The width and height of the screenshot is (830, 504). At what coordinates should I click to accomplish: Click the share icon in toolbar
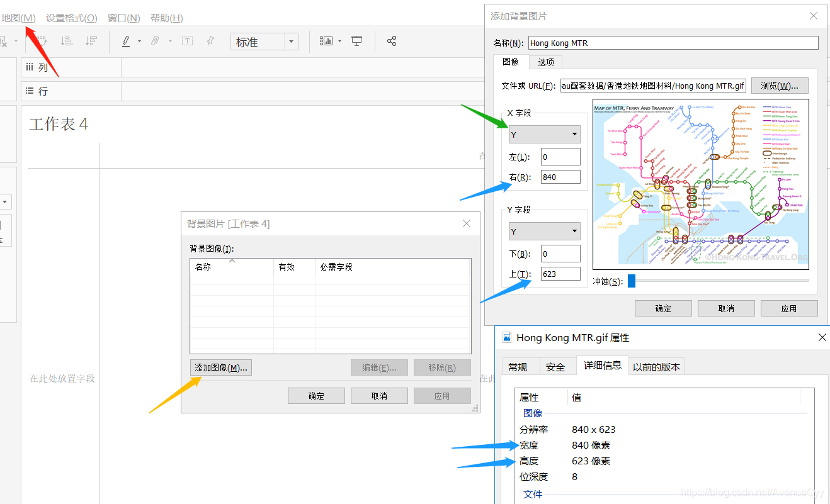tap(392, 41)
